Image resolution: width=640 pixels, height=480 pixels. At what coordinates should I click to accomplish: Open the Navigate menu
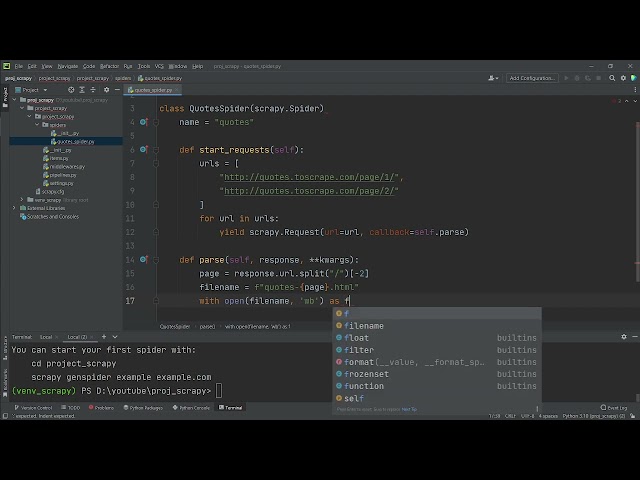point(68,66)
